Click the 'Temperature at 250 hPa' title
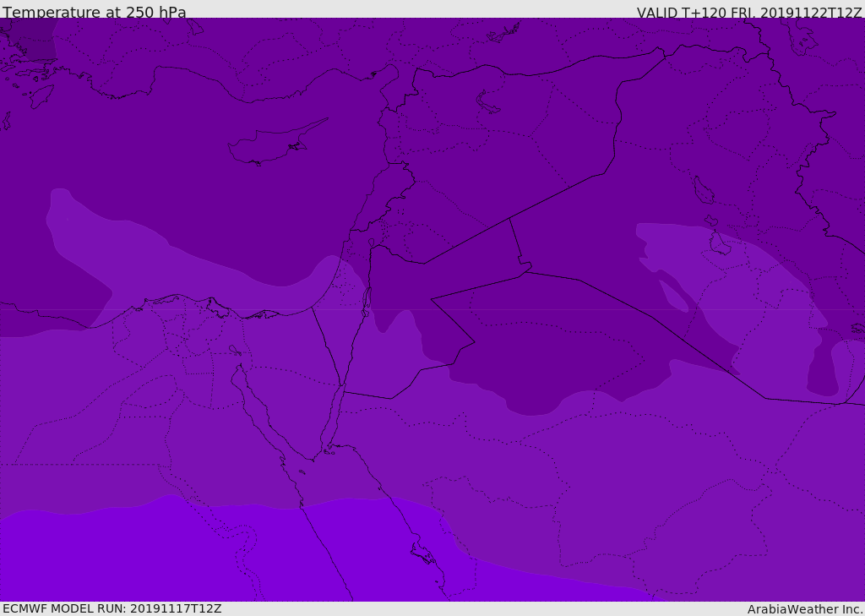The width and height of the screenshot is (865, 616). pyautogui.click(x=95, y=12)
